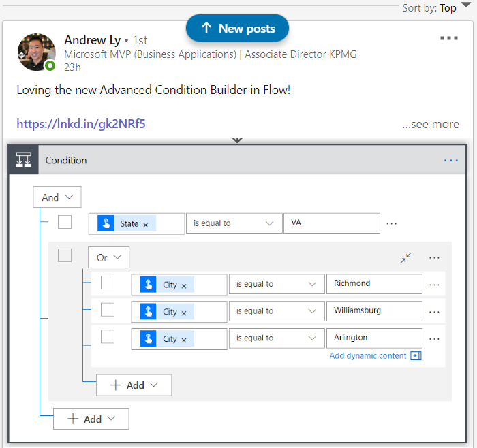Collapse the Or group with arrows icon

point(406,258)
